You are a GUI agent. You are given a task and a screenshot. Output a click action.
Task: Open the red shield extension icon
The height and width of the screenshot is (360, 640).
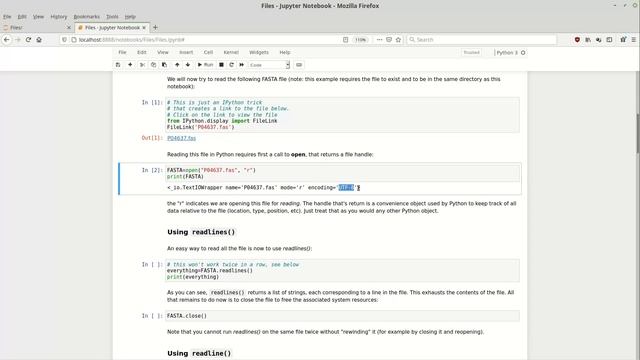577,40
